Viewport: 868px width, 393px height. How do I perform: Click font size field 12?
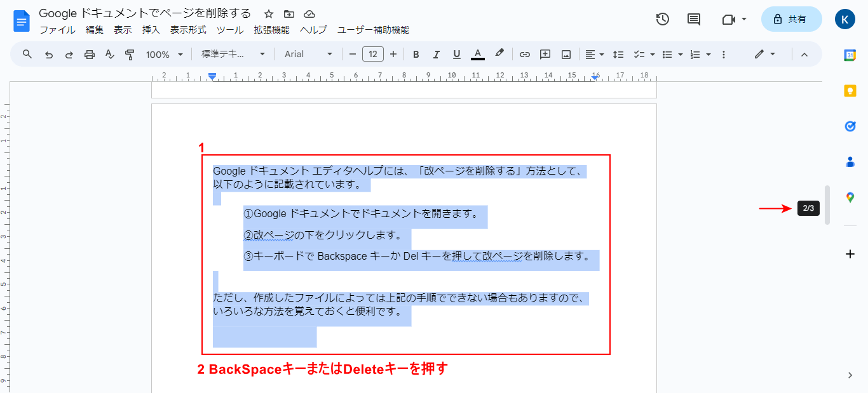tap(373, 55)
